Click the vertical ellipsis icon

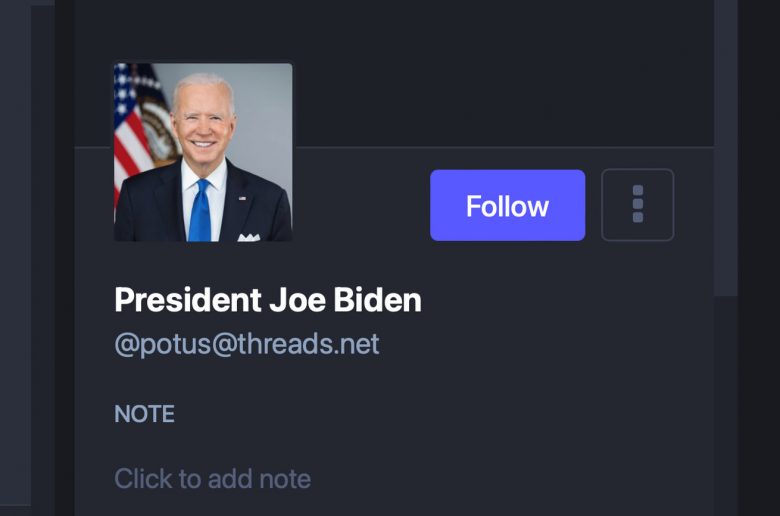click(x=638, y=204)
